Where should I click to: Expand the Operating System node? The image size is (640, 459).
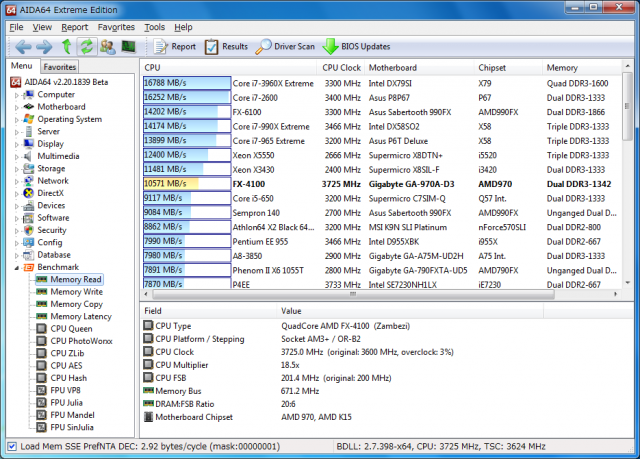coord(17,120)
